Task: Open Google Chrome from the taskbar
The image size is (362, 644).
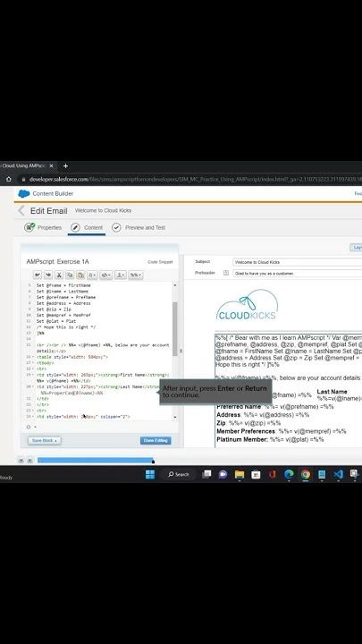Action: (x=306, y=474)
